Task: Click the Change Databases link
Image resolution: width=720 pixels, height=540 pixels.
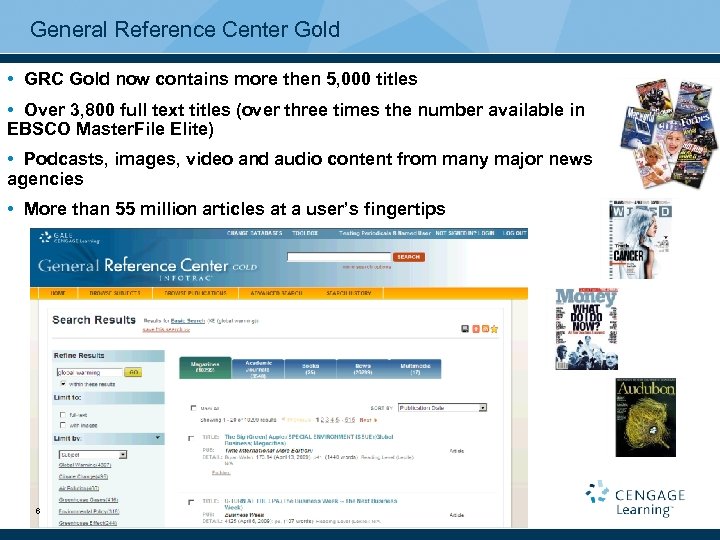Action: [254, 233]
